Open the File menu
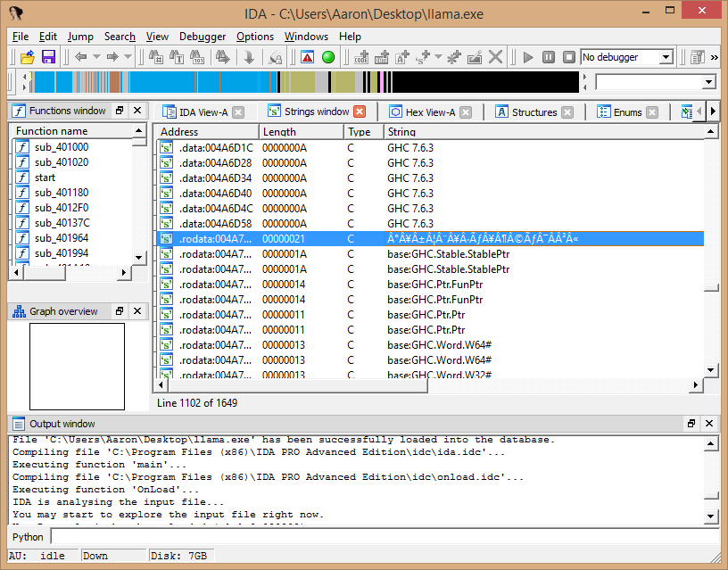 21,37
